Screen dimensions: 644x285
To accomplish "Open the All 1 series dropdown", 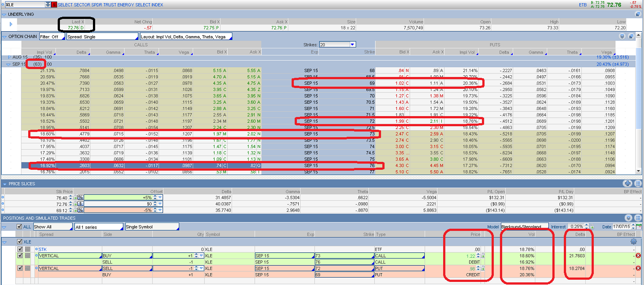I will click(x=99, y=227).
